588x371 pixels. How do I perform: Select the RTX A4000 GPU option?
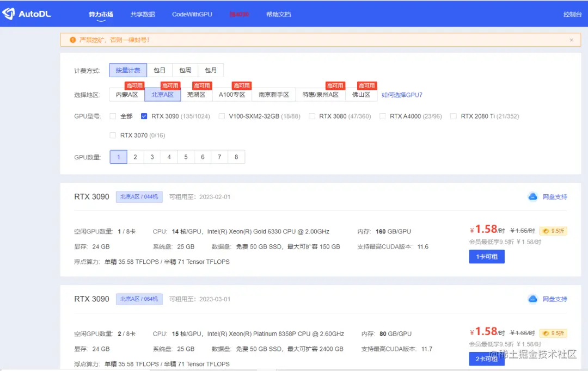[383, 115]
